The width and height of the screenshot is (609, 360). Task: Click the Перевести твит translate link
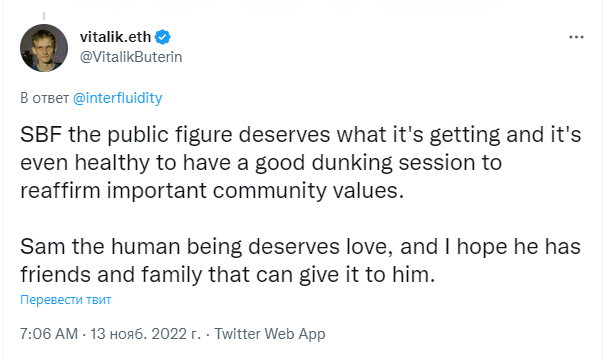pyautogui.click(x=66, y=300)
